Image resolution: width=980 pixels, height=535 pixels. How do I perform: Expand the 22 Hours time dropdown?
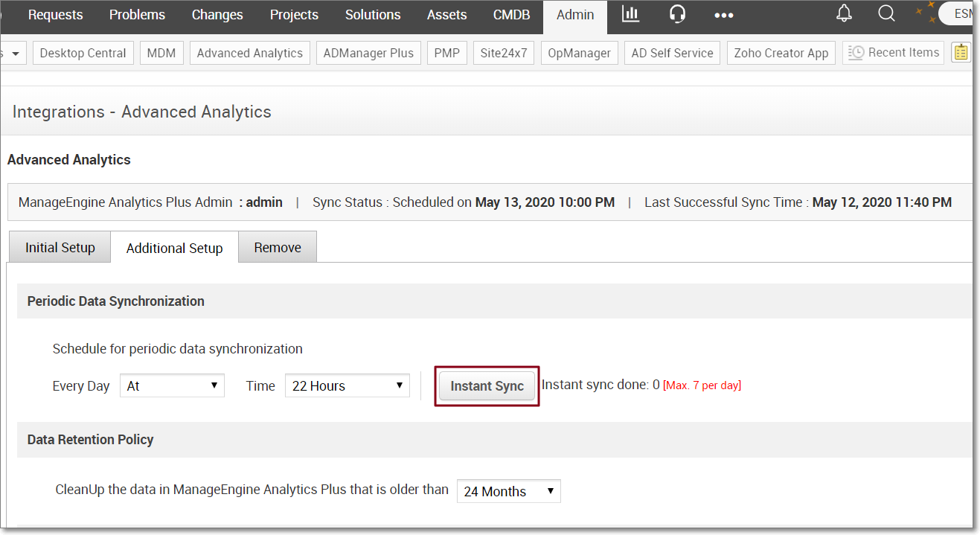tap(348, 385)
